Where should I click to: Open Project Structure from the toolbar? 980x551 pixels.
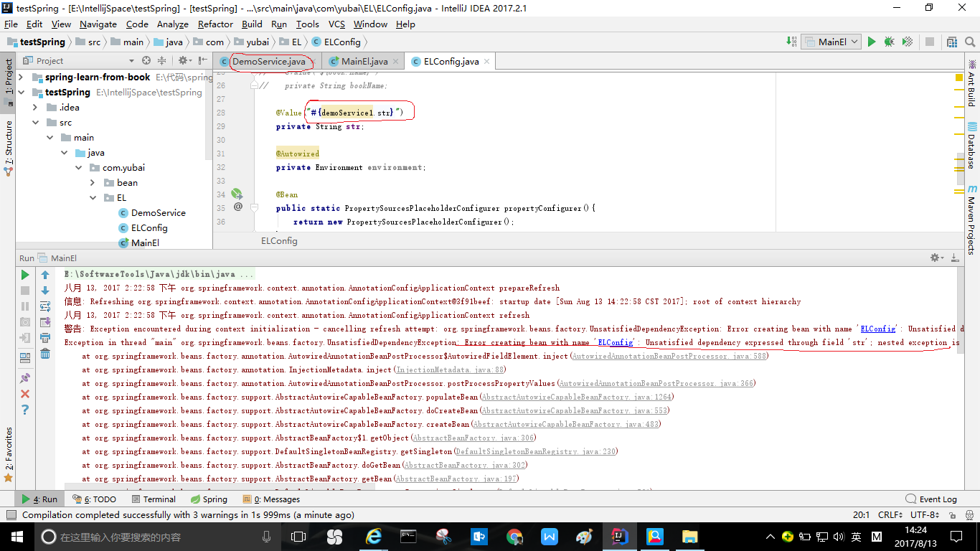pos(952,42)
